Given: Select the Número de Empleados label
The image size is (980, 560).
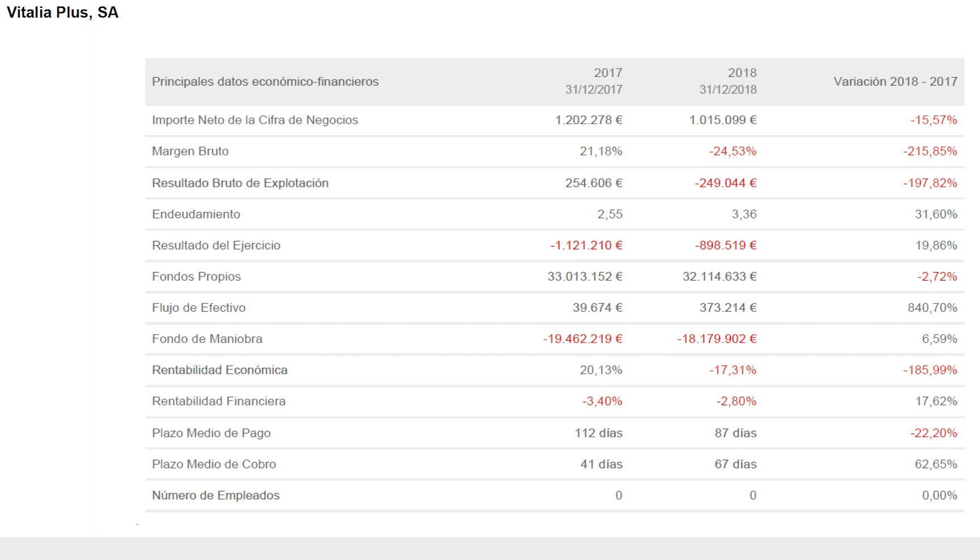Looking at the screenshot, I should tap(216, 495).
